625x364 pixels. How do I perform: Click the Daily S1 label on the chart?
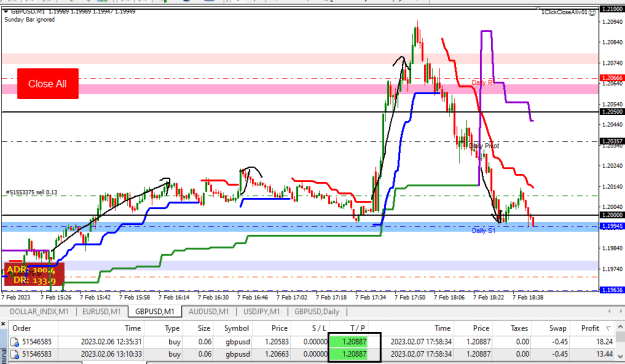pyautogui.click(x=483, y=230)
